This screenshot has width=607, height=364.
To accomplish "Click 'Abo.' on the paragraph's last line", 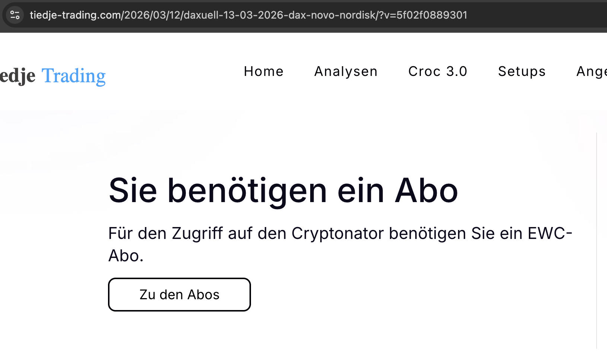I will tap(126, 256).
